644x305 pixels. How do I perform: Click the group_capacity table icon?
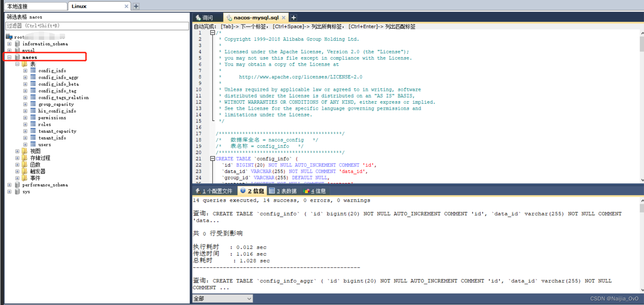[x=33, y=104]
